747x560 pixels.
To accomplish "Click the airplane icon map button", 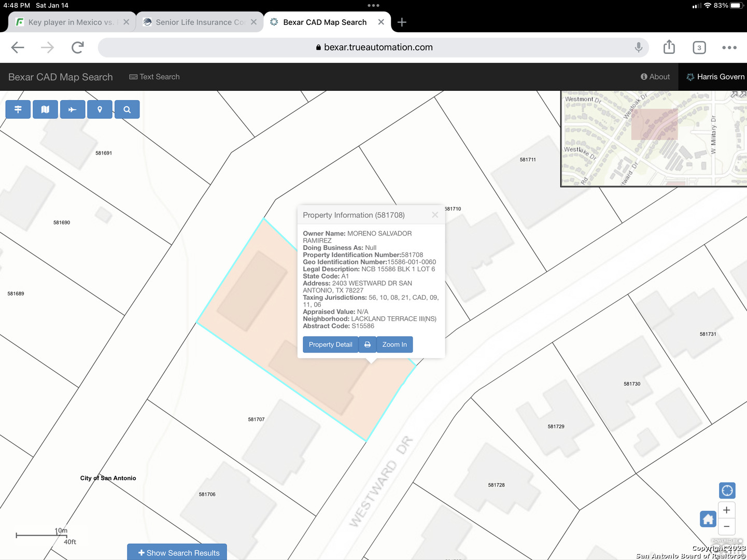I will [73, 109].
